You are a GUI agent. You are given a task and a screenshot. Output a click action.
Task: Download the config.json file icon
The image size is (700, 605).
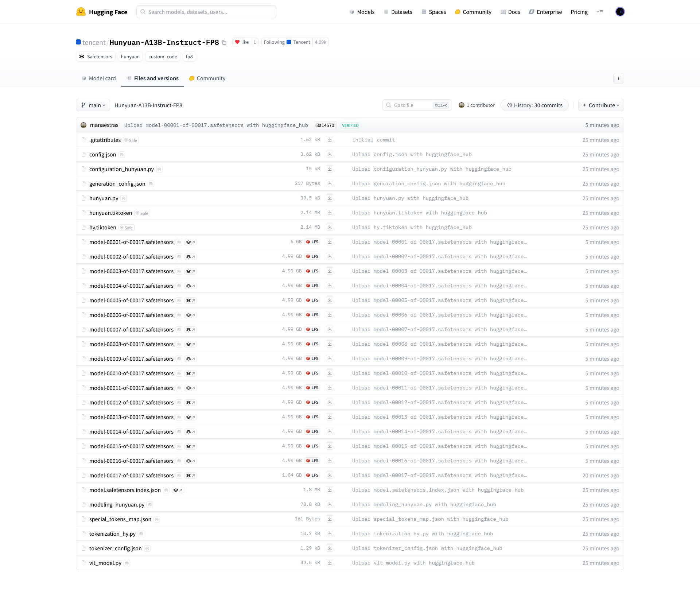[x=330, y=154]
